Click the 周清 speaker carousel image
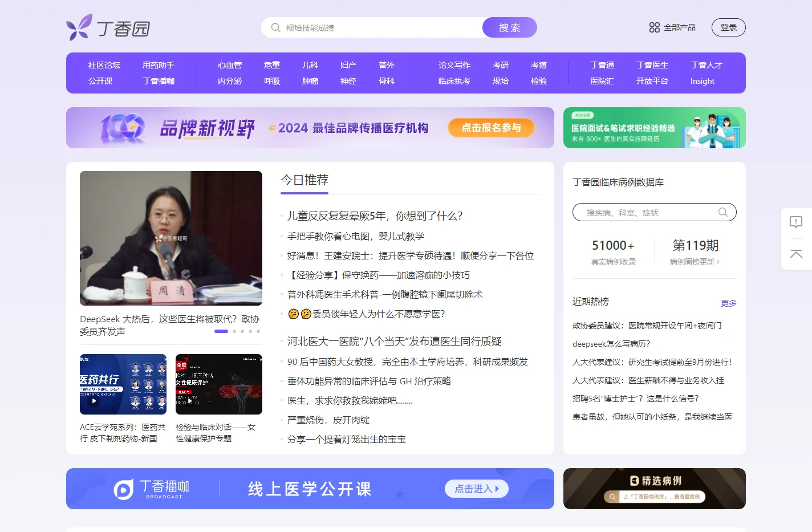This screenshot has height=532, width=812. point(171,238)
